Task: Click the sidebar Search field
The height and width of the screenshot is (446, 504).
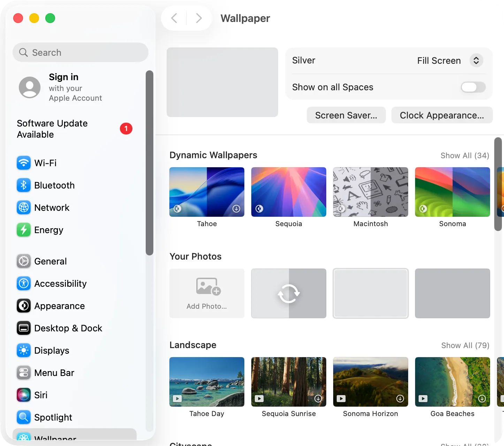Action: pyautogui.click(x=81, y=52)
